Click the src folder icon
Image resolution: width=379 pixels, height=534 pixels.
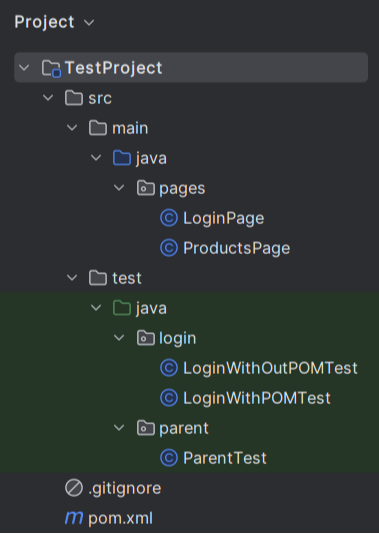click(x=74, y=98)
